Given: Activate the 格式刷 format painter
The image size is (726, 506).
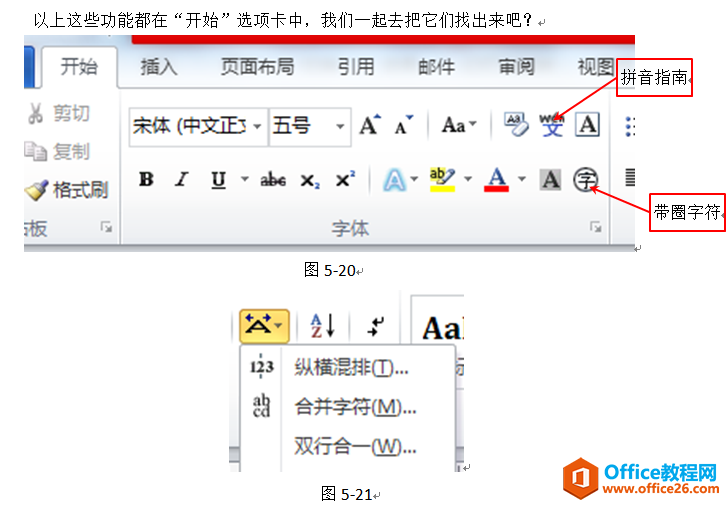Looking at the screenshot, I should pyautogui.click(x=67, y=190).
